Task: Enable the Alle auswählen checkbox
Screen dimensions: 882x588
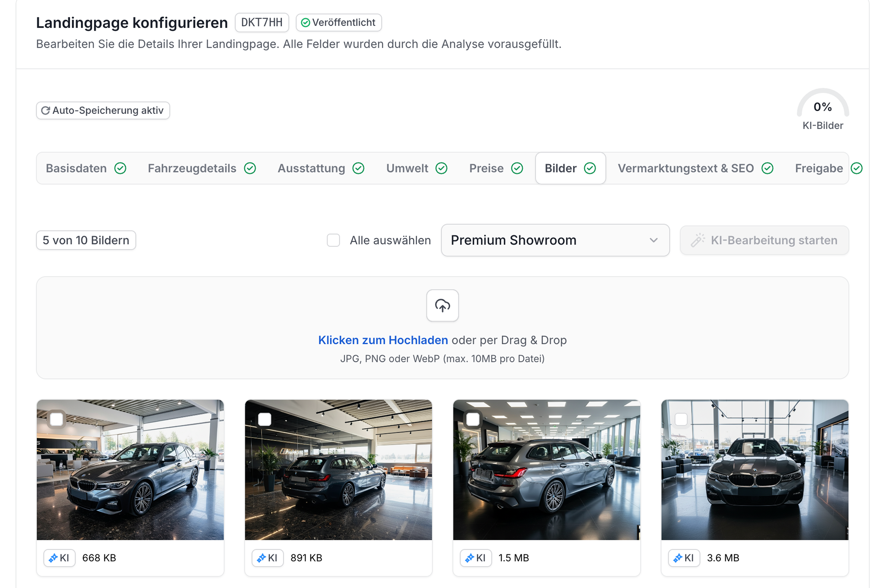Action: pos(333,240)
